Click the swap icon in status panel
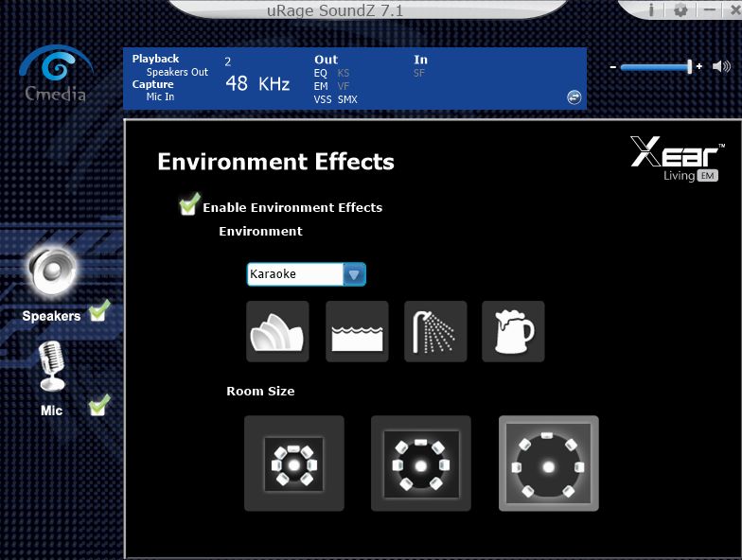Image resolution: width=742 pixels, height=560 pixels. pyautogui.click(x=574, y=97)
